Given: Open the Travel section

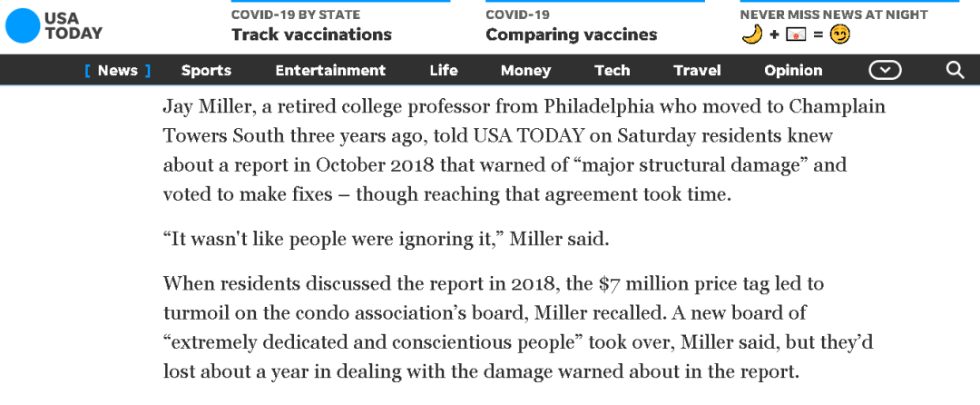Looking at the screenshot, I should click(697, 70).
